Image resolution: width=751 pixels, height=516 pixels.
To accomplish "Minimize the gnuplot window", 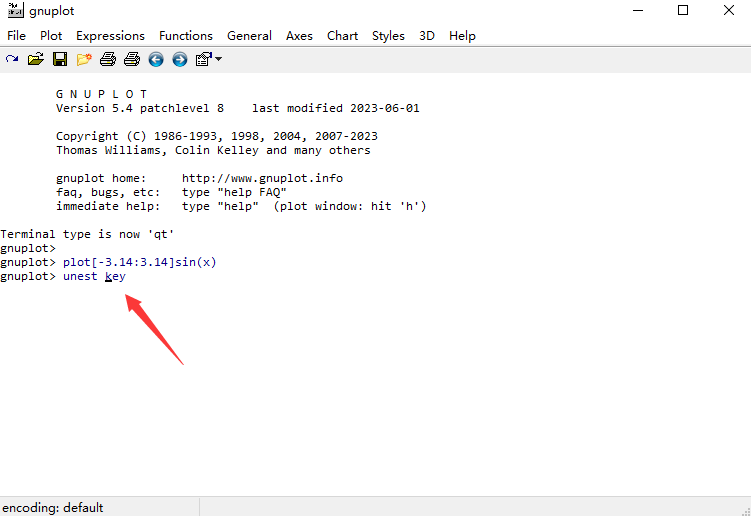I will click(x=638, y=10).
